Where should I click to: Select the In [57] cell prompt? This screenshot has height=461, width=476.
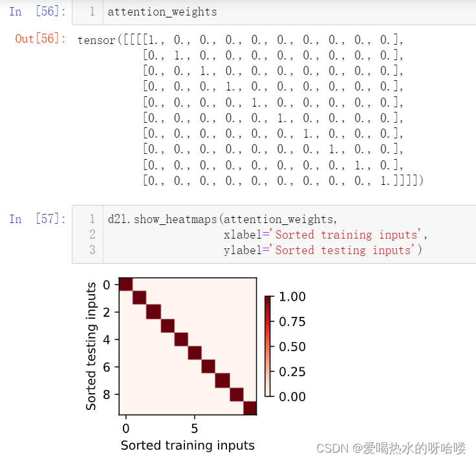[x=38, y=219]
